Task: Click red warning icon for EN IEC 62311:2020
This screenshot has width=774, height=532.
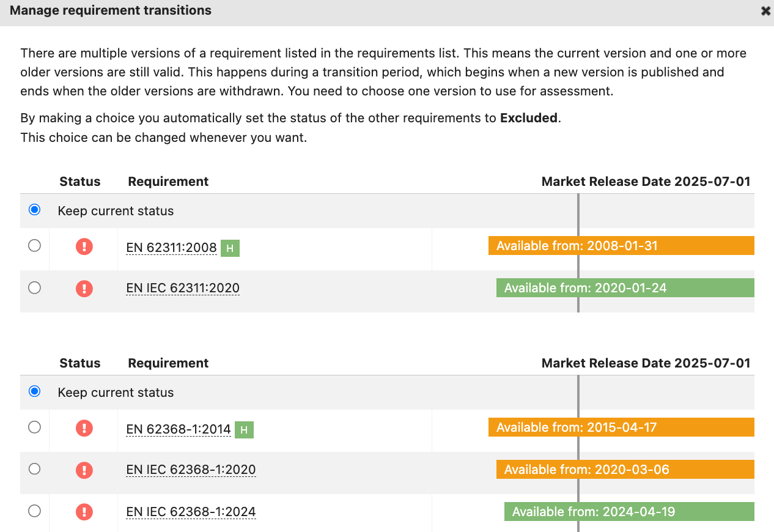Action: 84,287
